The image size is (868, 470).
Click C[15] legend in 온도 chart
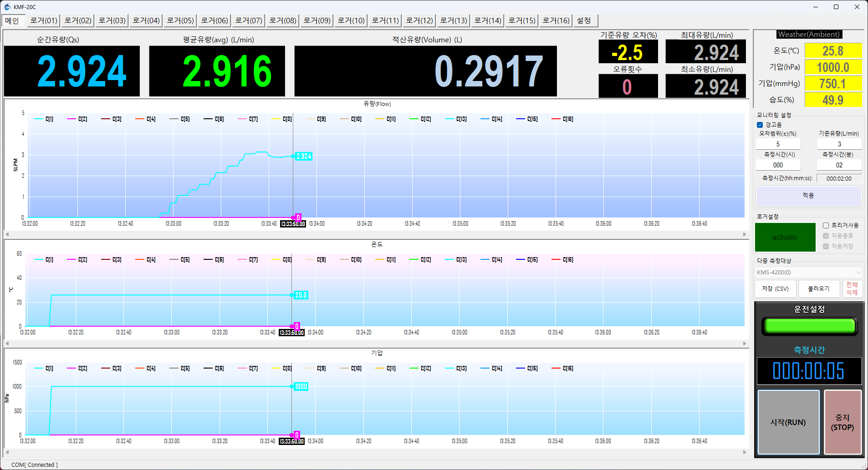(x=526, y=260)
